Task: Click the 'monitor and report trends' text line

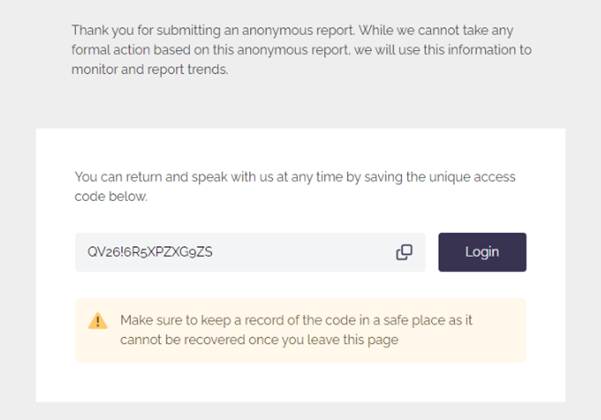Action: 150,69
